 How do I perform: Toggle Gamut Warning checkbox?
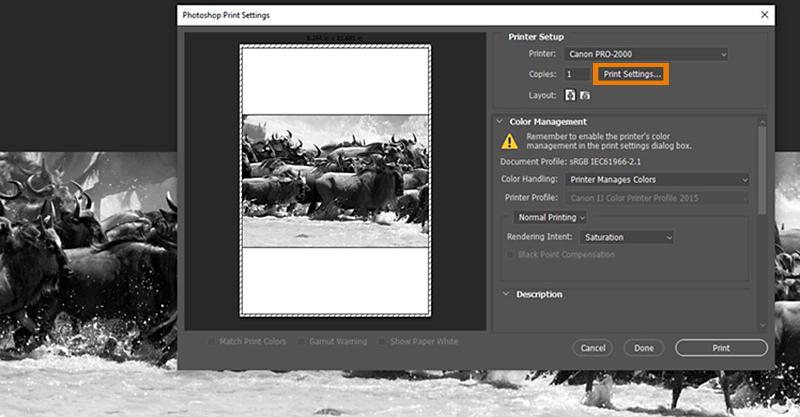point(302,341)
